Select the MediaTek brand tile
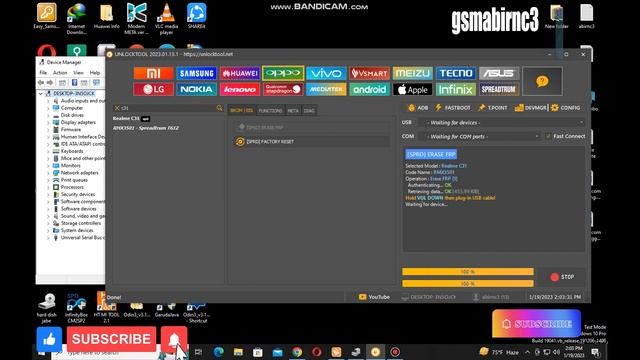The height and width of the screenshot is (360, 640). [326, 89]
